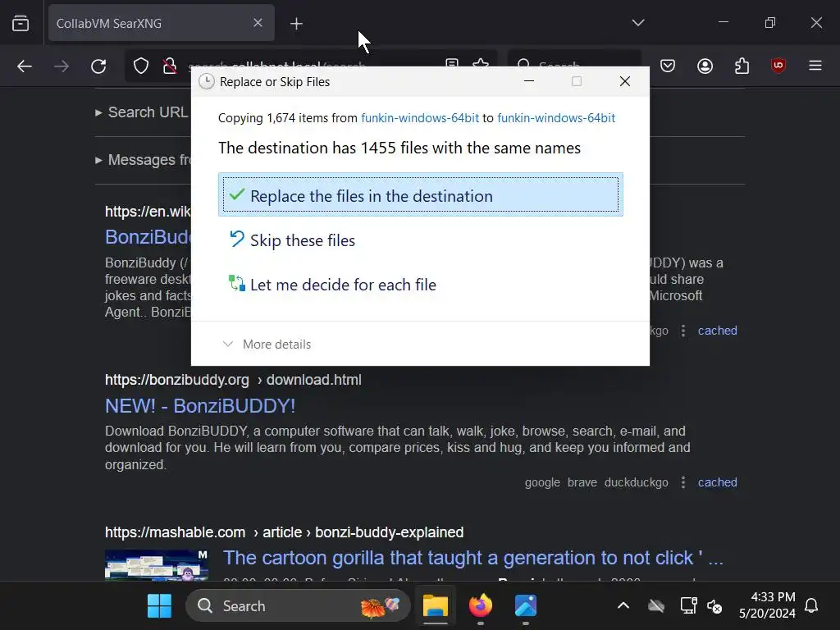Open the Windows Start menu

[159, 606]
